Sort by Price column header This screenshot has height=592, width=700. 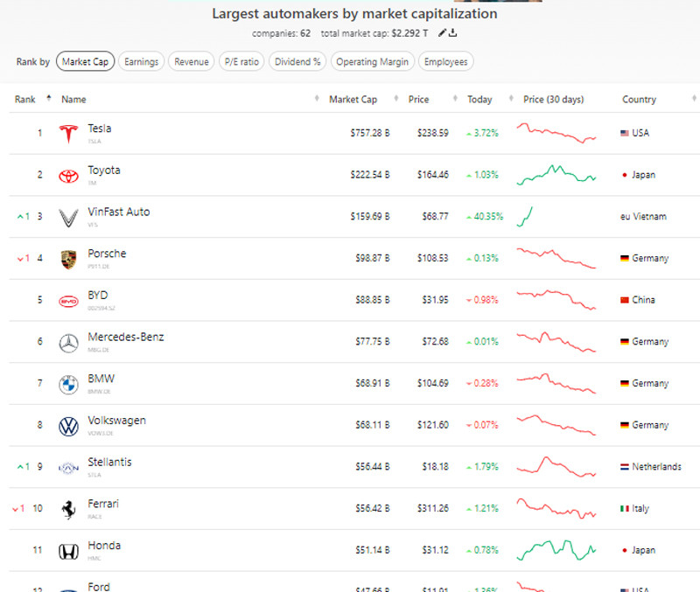pos(418,100)
